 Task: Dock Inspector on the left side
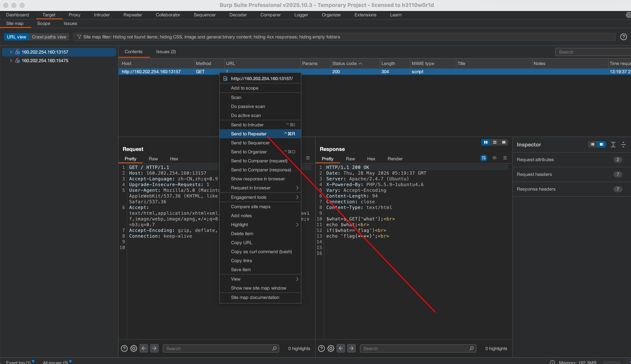592,144
